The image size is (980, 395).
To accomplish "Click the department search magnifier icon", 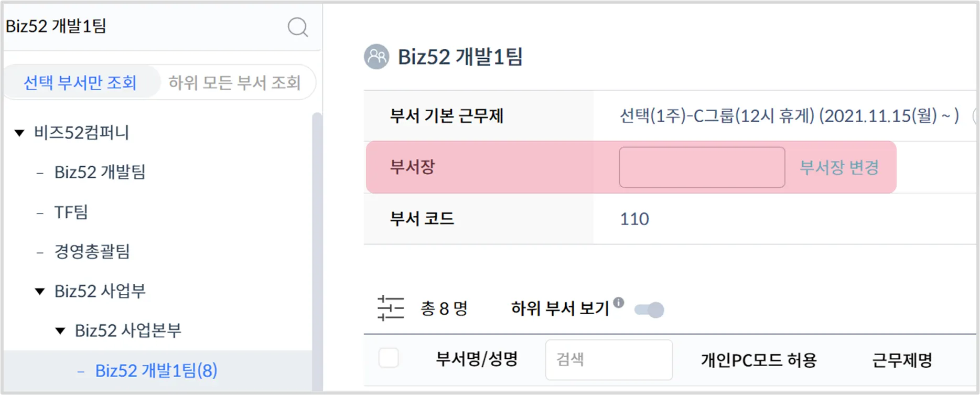I will point(297,27).
